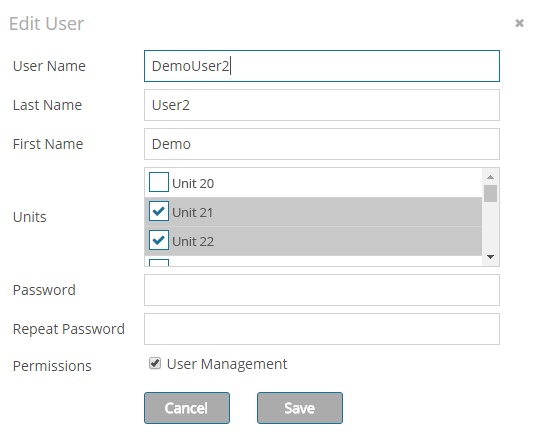The width and height of the screenshot is (545, 441).
Task: Focus the User Name input field
Action: tap(322, 66)
